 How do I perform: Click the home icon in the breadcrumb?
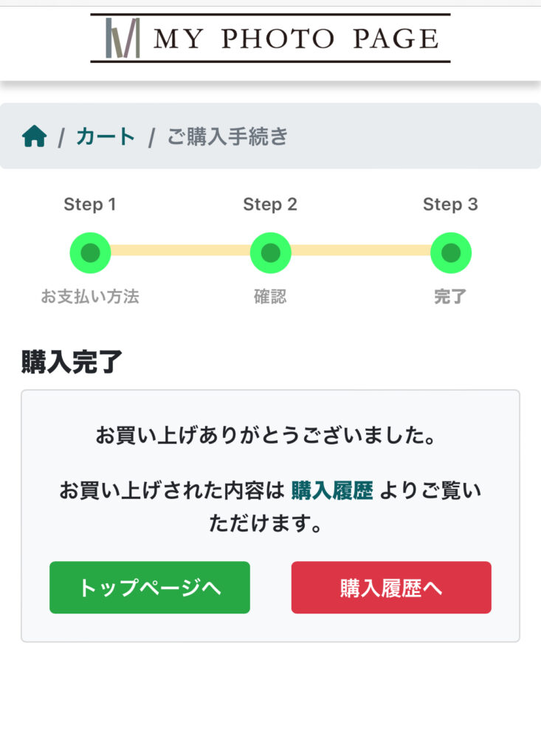click(x=34, y=137)
